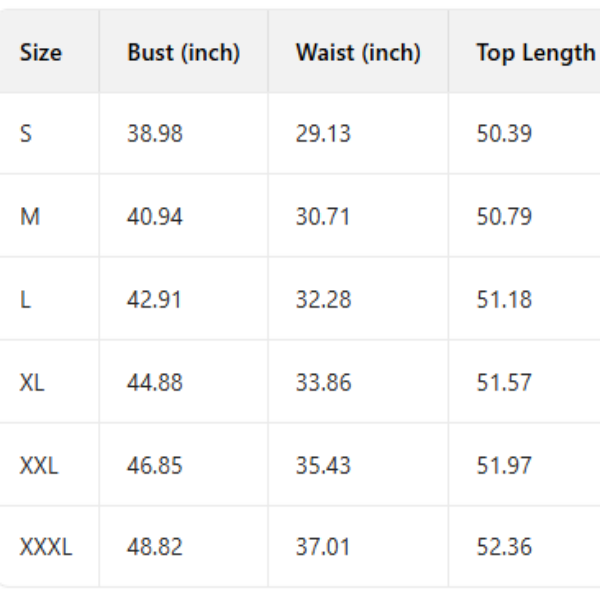Click top length value 50.39
This screenshot has height=600, width=600.
(x=504, y=133)
